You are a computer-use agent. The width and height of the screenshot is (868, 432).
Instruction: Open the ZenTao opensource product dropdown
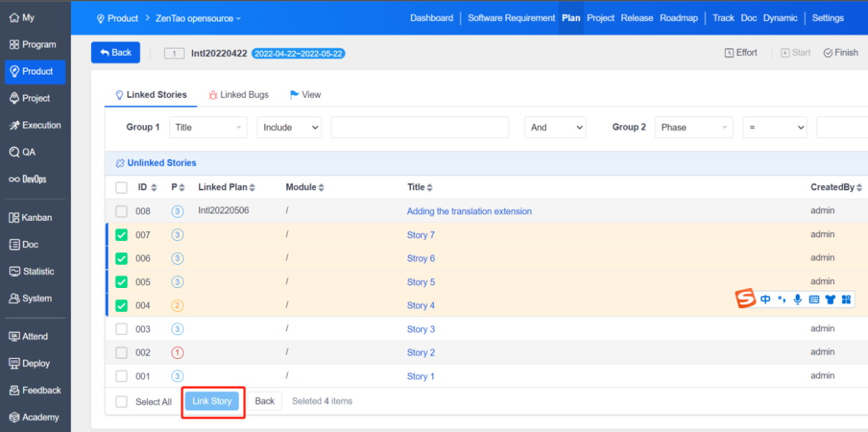pos(198,18)
